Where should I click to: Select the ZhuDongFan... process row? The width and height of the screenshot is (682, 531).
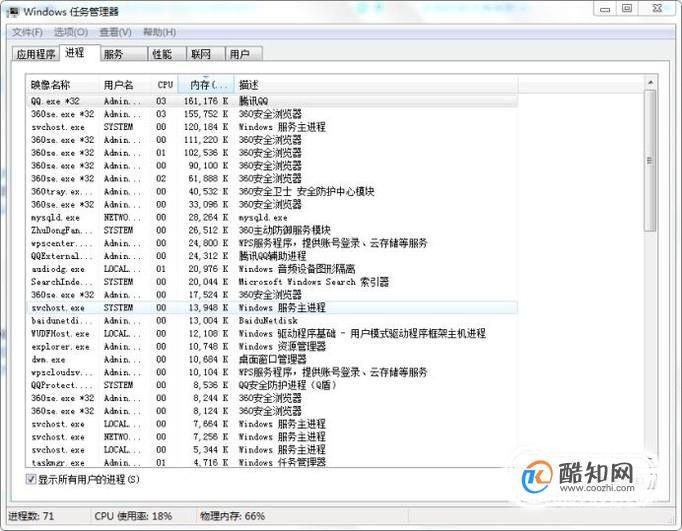tap(272, 230)
